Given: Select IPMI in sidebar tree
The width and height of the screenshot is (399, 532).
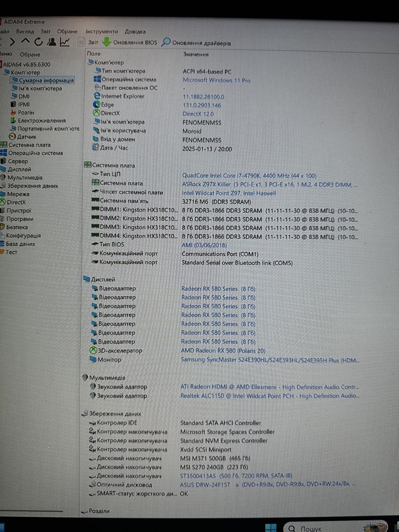Looking at the screenshot, I should (x=20, y=104).
